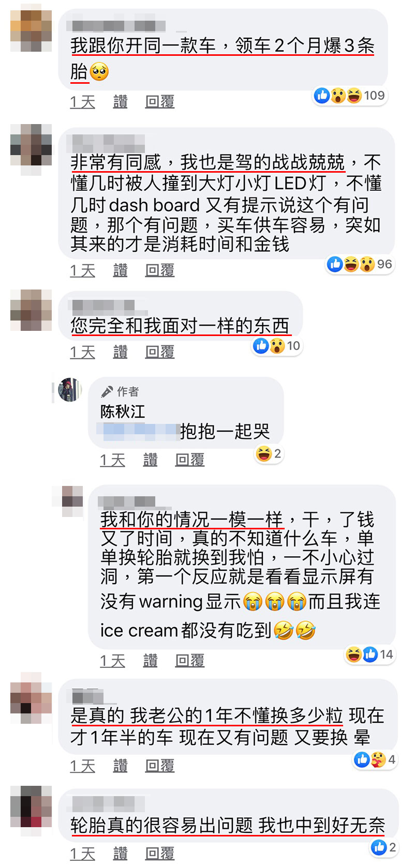
Task: Click timestamp under 轮胎真的很容易出问题 comment
Action: coord(83,854)
